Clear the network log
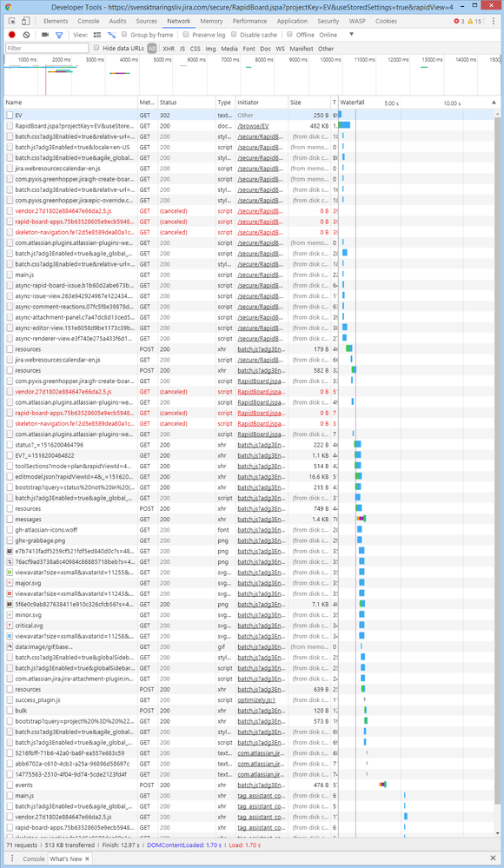The width and height of the screenshot is (504, 868). click(x=26, y=35)
